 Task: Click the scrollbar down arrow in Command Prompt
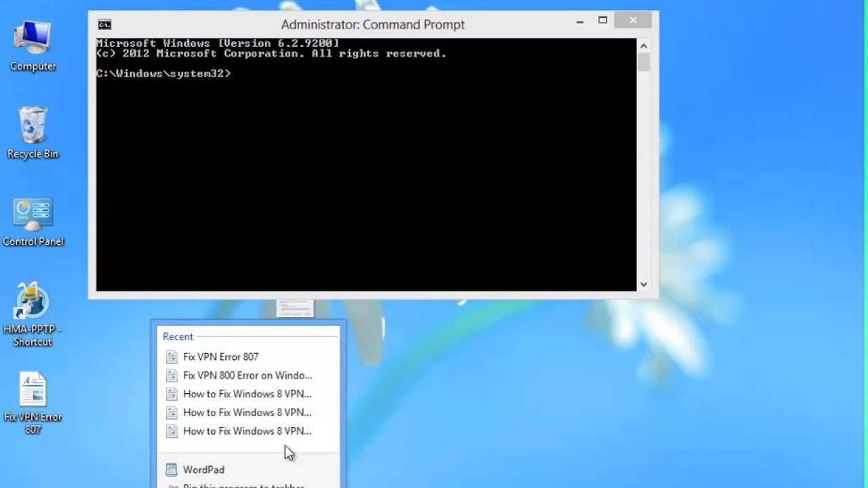coord(644,285)
